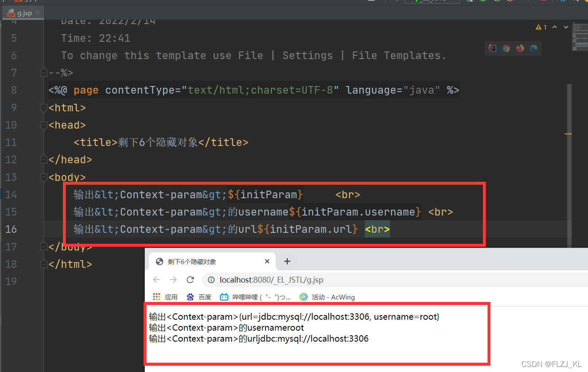Click line number 8 in the gutter

pyautogui.click(x=14, y=90)
